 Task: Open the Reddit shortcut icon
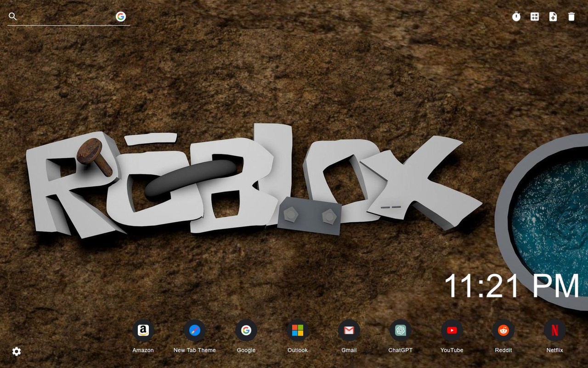(503, 330)
